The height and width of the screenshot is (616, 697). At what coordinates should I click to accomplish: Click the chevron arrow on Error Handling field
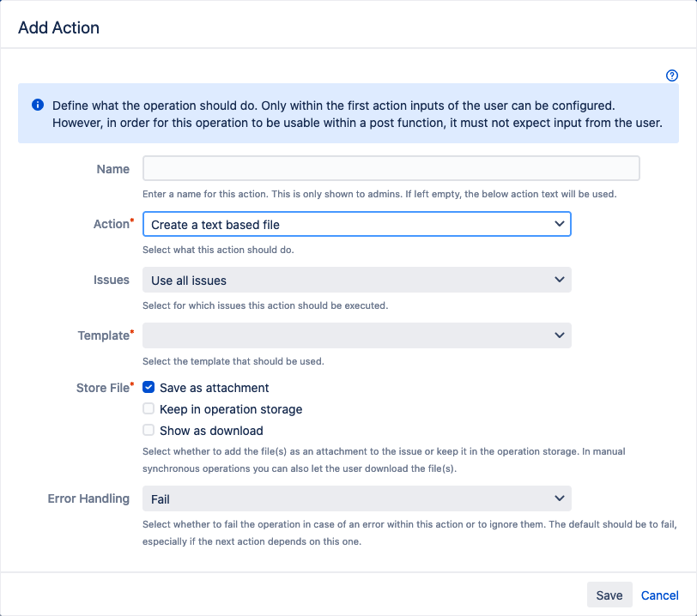560,498
